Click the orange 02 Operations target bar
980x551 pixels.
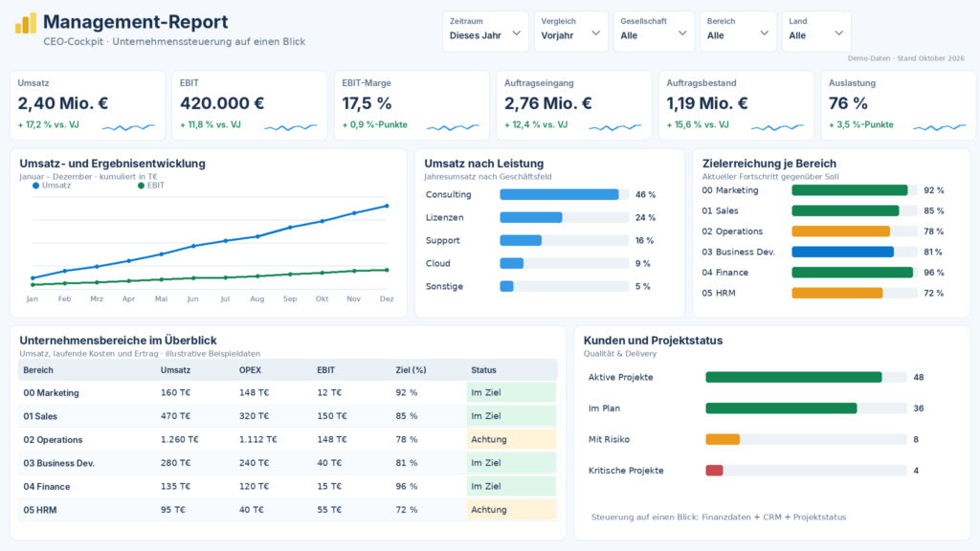point(840,231)
